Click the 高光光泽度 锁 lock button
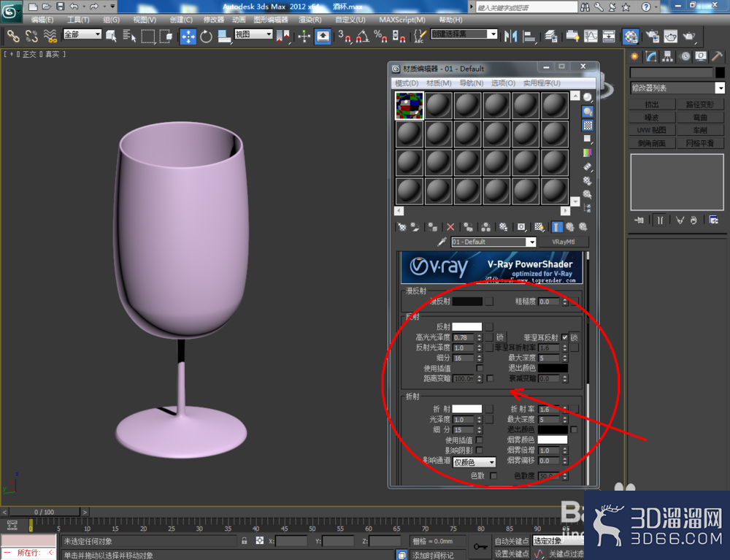Screen dimensions: 730x560 (499, 337)
